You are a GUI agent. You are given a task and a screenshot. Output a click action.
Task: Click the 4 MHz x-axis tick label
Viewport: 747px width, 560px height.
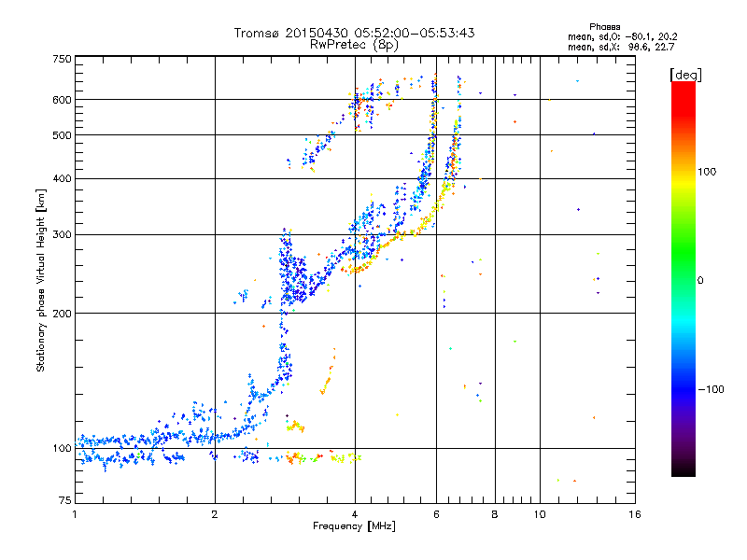355,514
